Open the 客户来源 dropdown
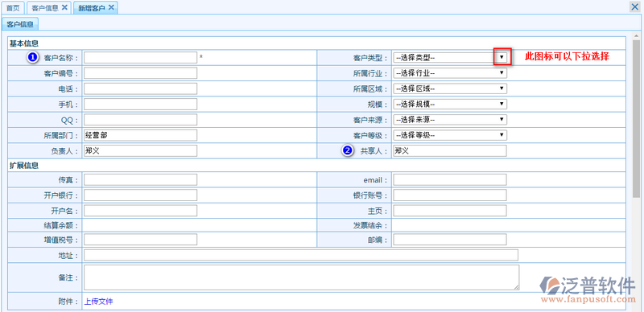The width and height of the screenshot is (644, 312). point(450,120)
